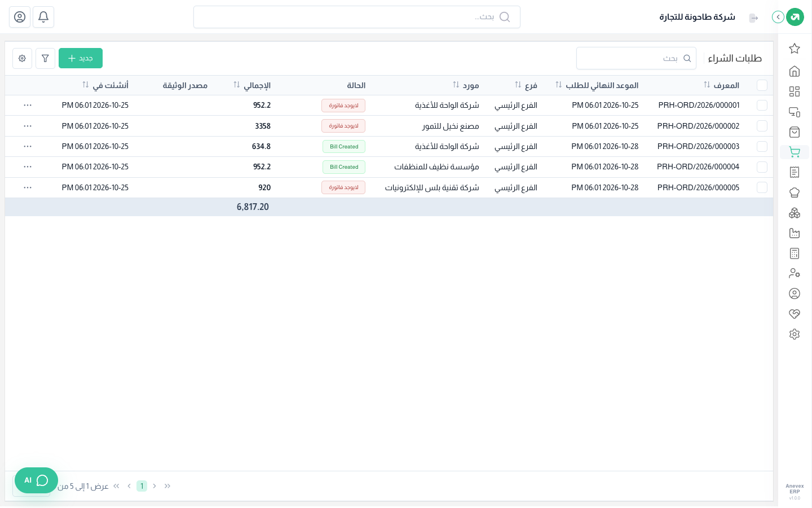The height and width of the screenshot is (508, 812).
Task: Click the Anevex logo in the header
Action: tap(795, 17)
